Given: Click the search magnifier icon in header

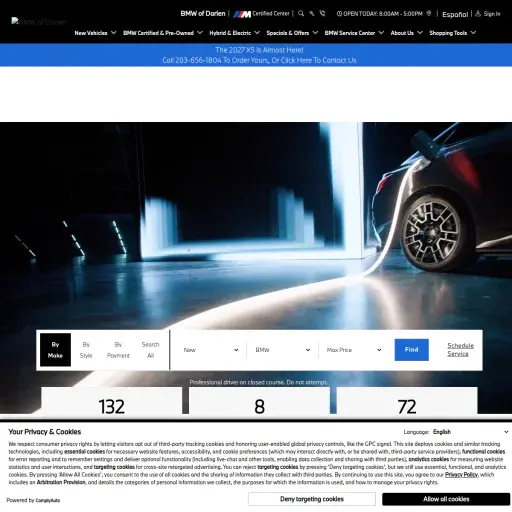Looking at the screenshot, I should pyautogui.click(x=301, y=13).
